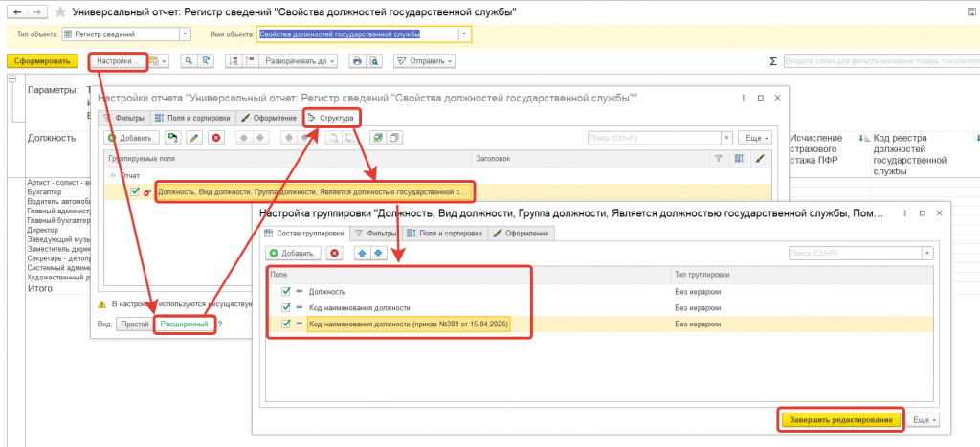Click the question mark help link beside Расширенный
The height and width of the screenshot is (447, 980).
tap(220, 324)
